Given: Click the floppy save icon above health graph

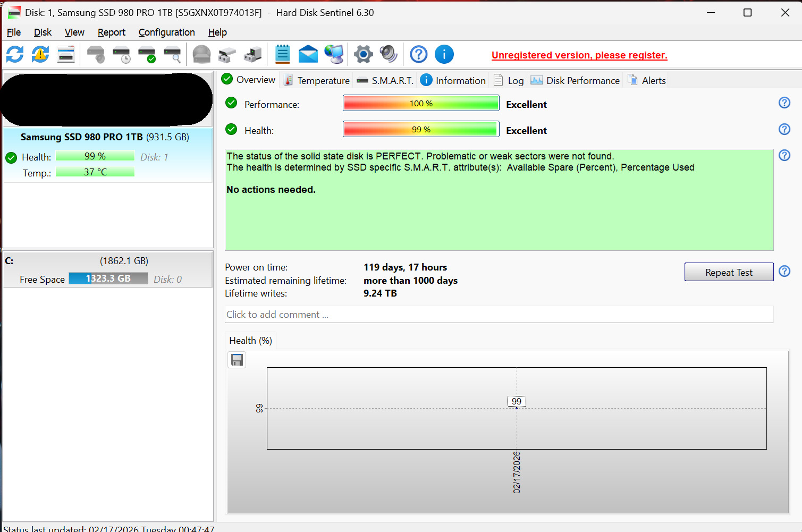Looking at the screenshot, I should pyautogui.click(x=237, y=360).
